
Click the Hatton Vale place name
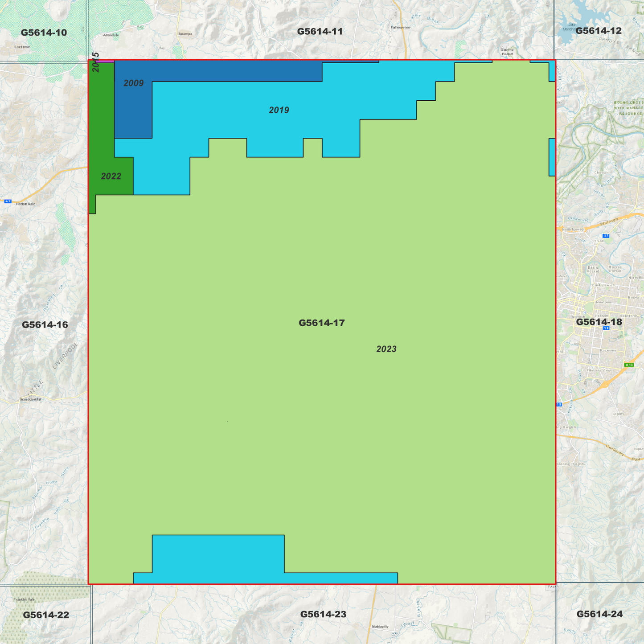25,204
